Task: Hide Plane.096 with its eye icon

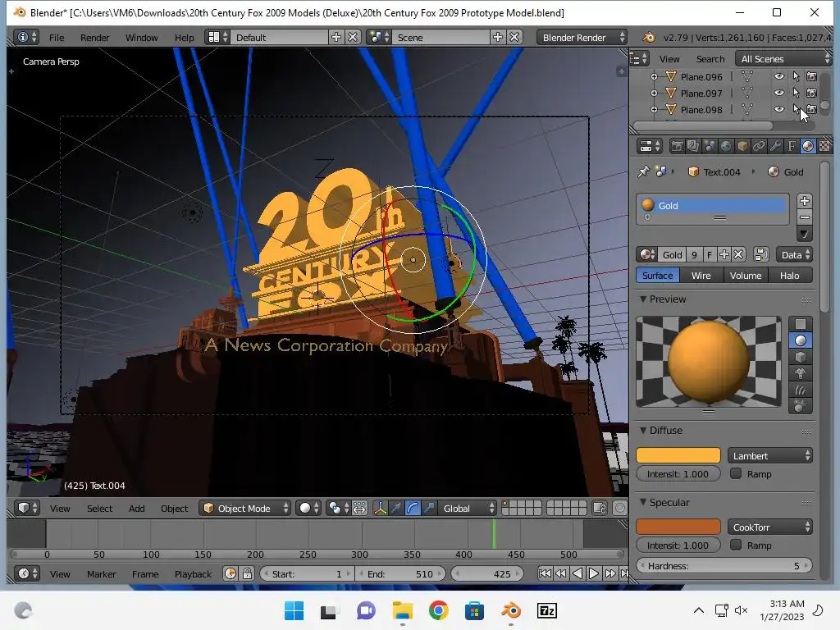Action: pos(779,77)
